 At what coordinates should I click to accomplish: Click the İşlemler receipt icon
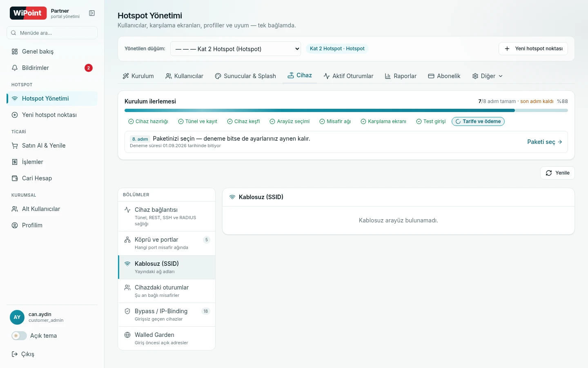pos(15,162)
